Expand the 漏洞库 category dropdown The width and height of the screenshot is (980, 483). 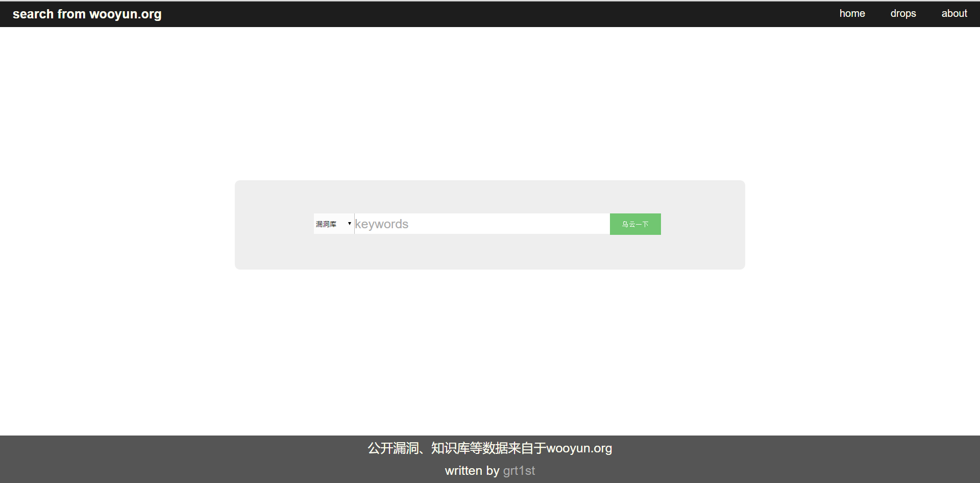333,224
